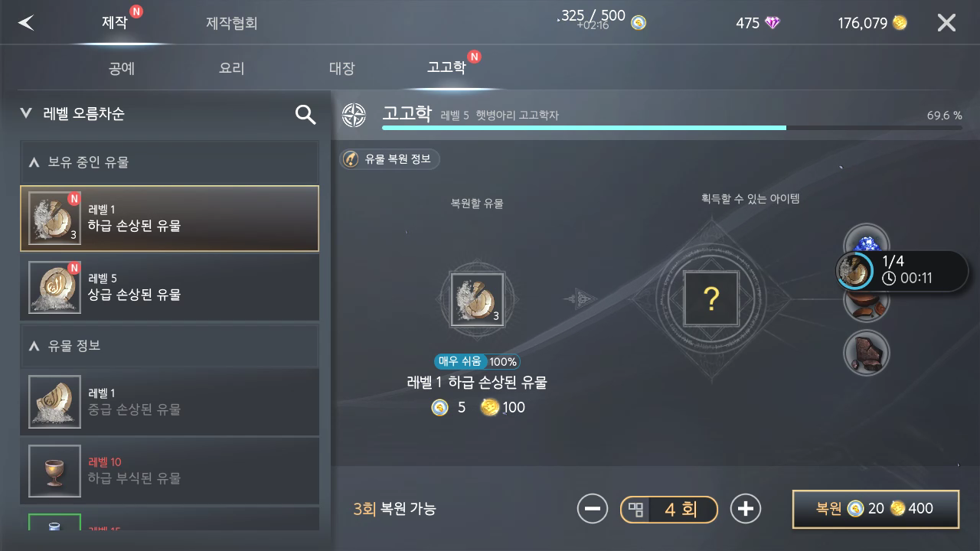Select 상급 손상된 유물 list item
Image resolution: width=980 pixels, height=551 pixels.
click(169, 287)
